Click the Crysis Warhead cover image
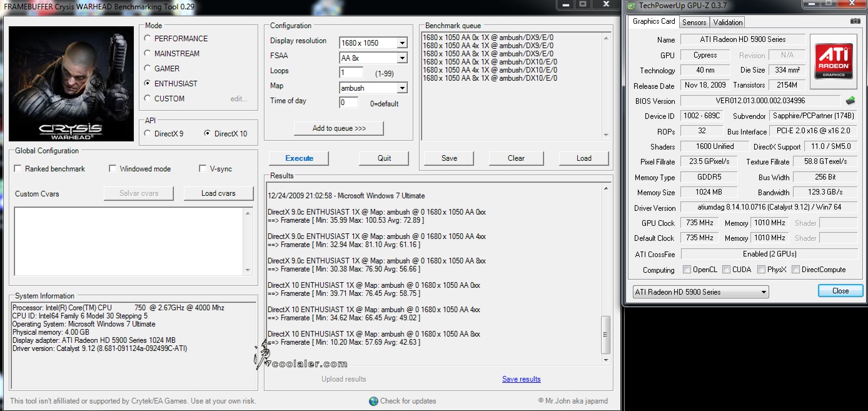Image resolution: width=868 pixels, height=411 pixels. (x=73, y=84)
